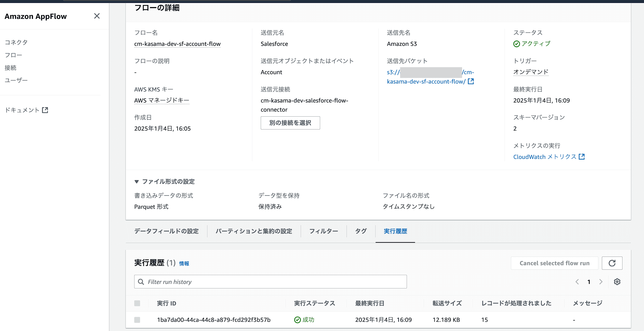Viewport: 644px width, 331px height.
Task: Click the タイムスタンプなし value
Action: click(x=409, y=207)
